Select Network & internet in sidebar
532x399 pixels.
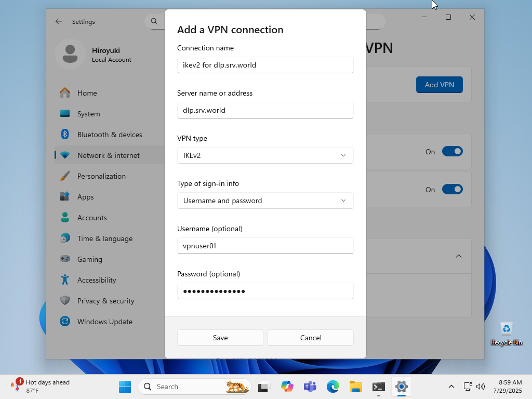coord(110,155)
